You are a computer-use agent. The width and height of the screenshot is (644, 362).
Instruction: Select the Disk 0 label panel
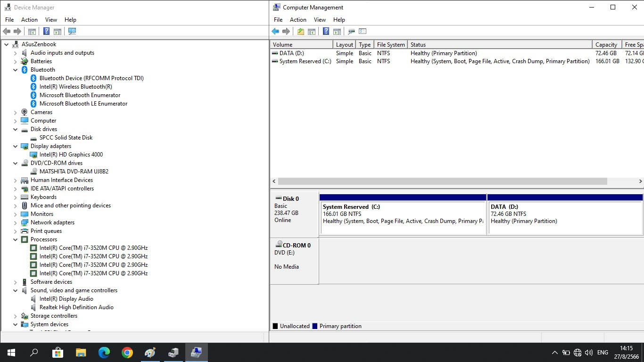click(x=294, y=214)
